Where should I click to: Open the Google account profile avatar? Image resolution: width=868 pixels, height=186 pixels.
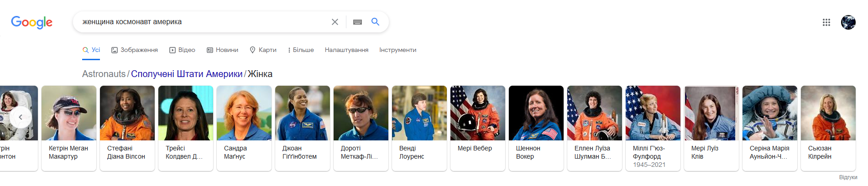(848, 22)
